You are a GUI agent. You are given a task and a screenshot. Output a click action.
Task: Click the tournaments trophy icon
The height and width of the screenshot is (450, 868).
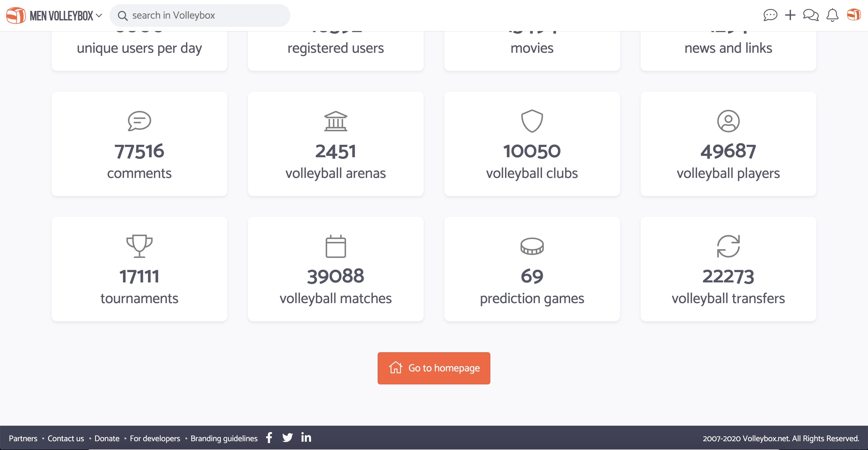pos(139,246)
